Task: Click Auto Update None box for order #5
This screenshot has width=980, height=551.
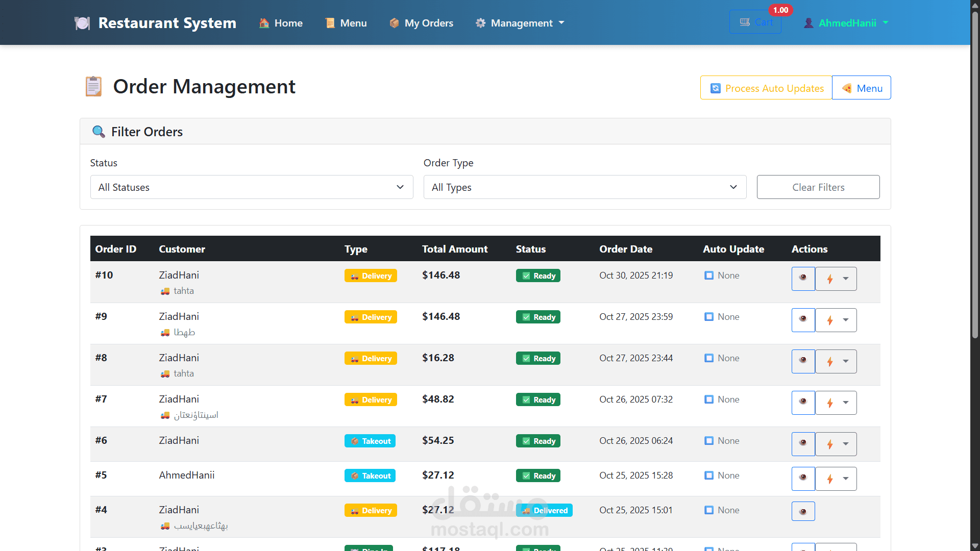Action: [709, 475]
